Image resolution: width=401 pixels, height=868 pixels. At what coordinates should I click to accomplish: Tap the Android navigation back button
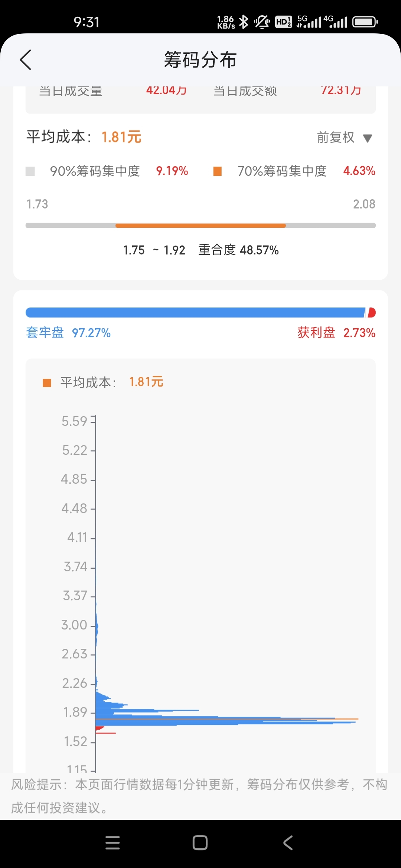tap(288, 843)
